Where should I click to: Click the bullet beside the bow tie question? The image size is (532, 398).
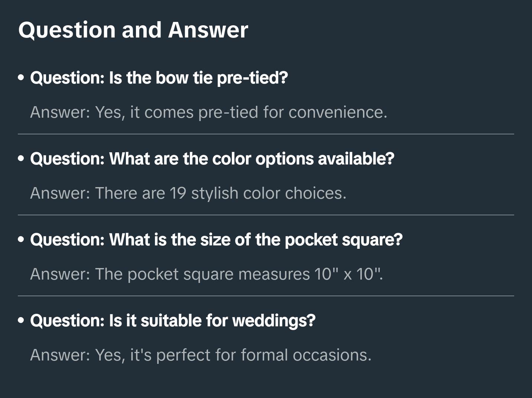(x=21, y=78)
